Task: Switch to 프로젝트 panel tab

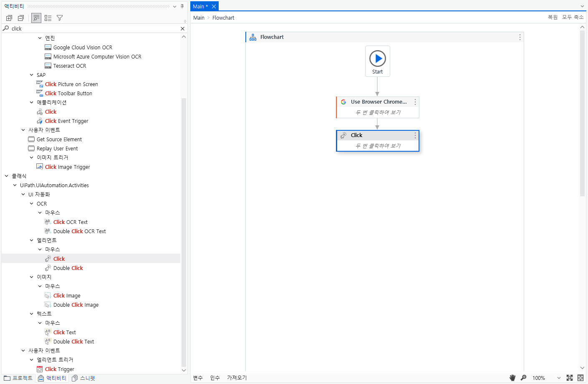Action: click(x=18, y=378)
